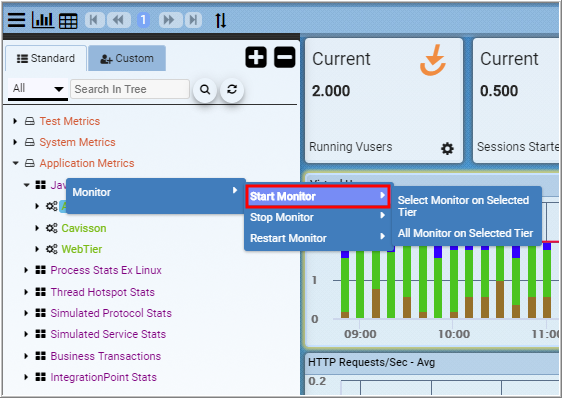Select Process Stats Ex Linux label
The width and height of the screenshot is (562, 398).
(x=106, y=270)
